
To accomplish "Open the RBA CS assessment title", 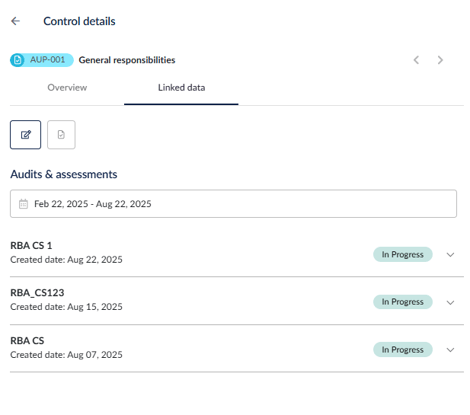I will pos(27,341).
